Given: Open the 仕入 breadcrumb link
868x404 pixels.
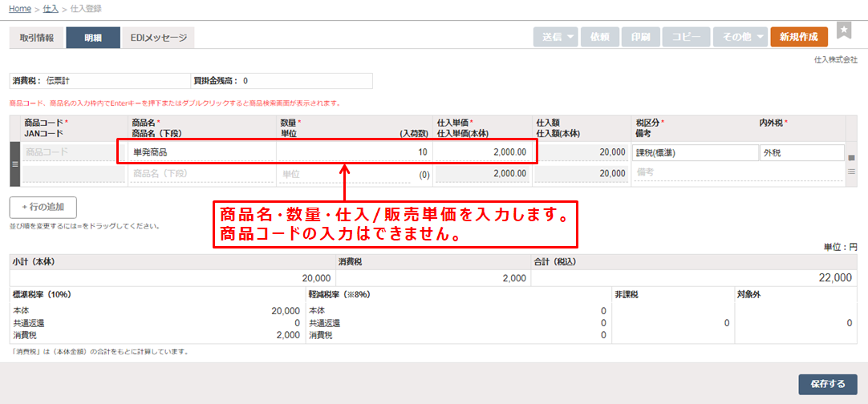Looking at the screenshot, I should 51,8.
